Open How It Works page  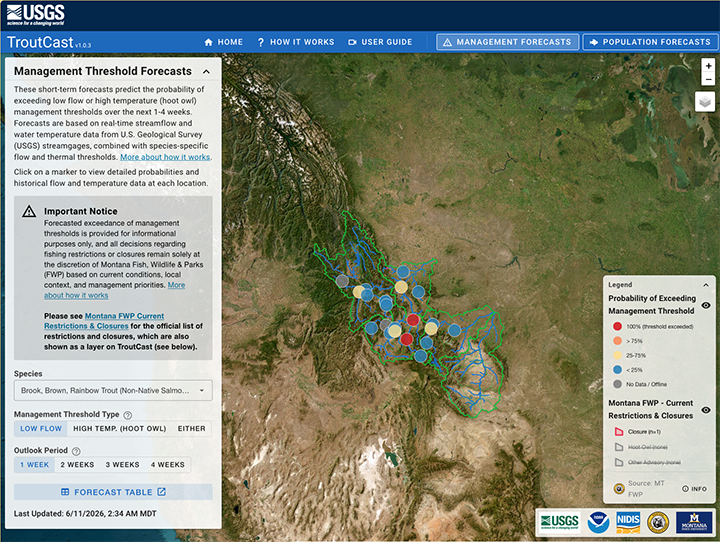(x=296, y=42)
